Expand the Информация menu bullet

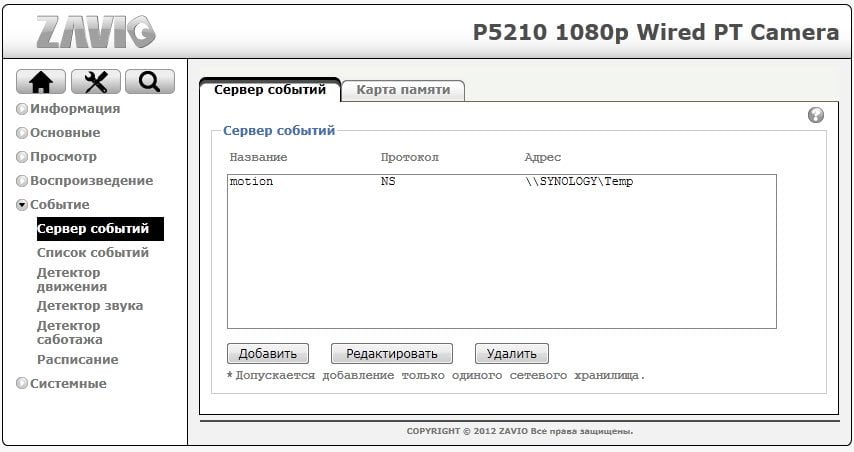(22, 109)
